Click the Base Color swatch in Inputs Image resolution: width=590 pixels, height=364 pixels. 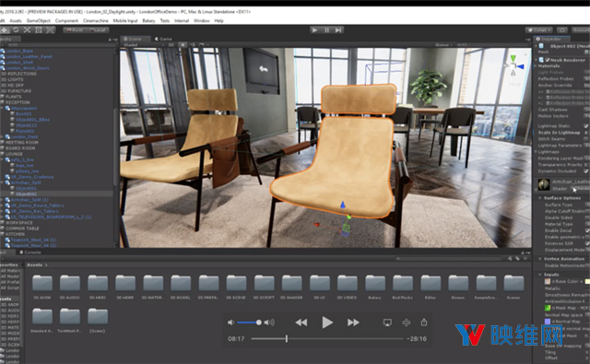(587, 281)
